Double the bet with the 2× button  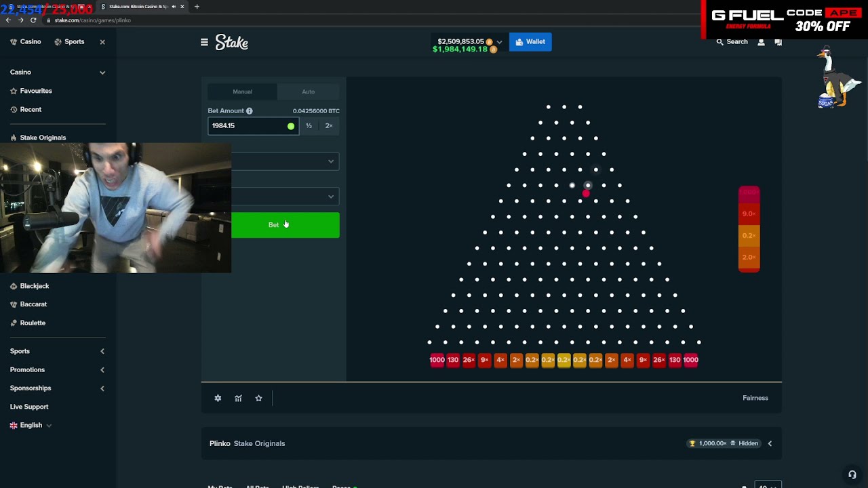[329, 126]
